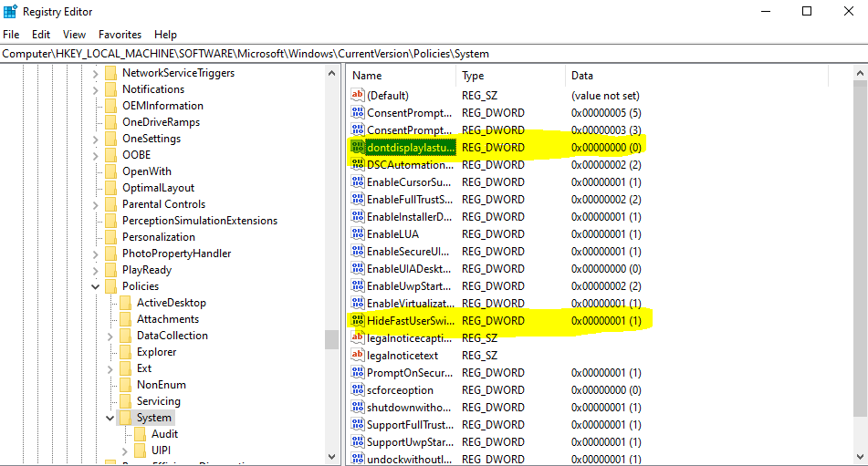The image size is (868, 466).
Task: Select the PlayReady key
Action: pyautogui.click(x=147, y=270)
